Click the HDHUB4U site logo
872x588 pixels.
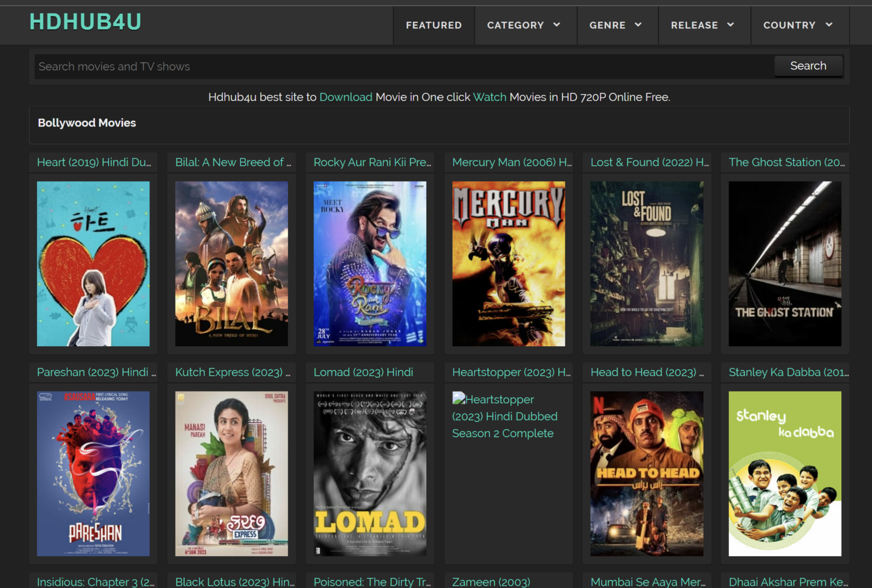[x=85, y=22]
